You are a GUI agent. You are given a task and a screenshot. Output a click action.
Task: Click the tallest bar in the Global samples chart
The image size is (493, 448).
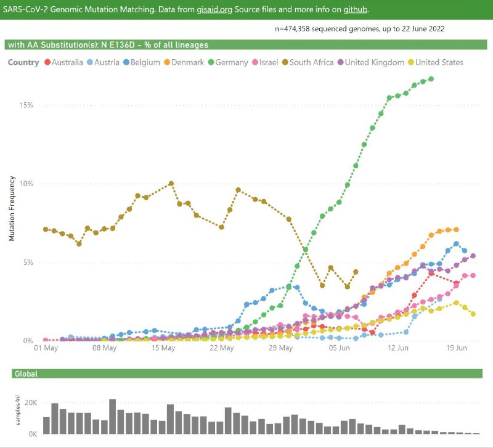[x=113, y=417]
